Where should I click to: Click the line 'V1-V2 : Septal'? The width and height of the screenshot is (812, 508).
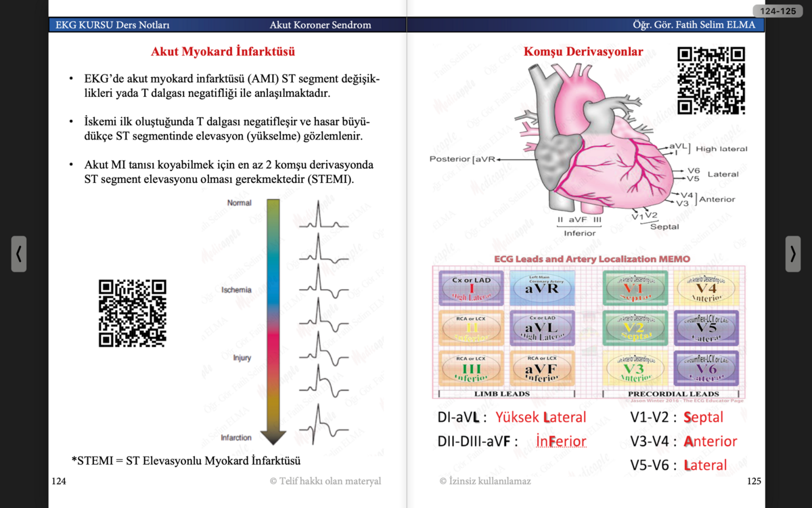(677, 417)
